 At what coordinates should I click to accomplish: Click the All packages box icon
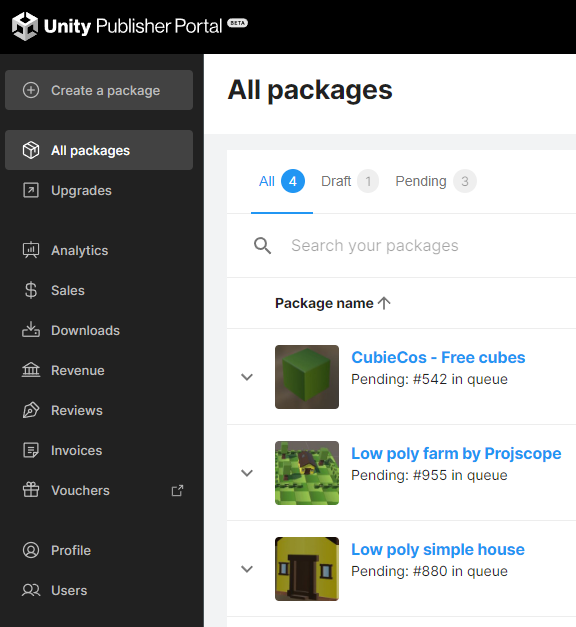pyautogui.click(x=31, y=150)
